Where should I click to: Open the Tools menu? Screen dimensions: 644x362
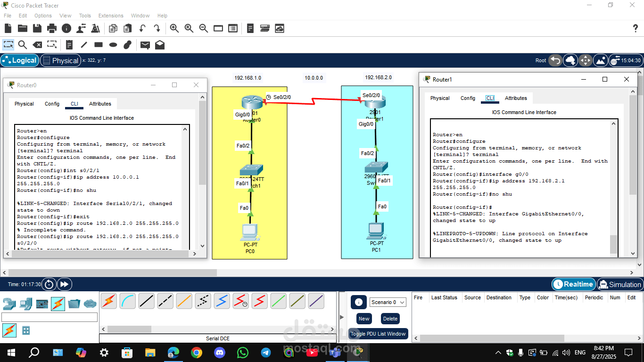(x=85, y=16)
